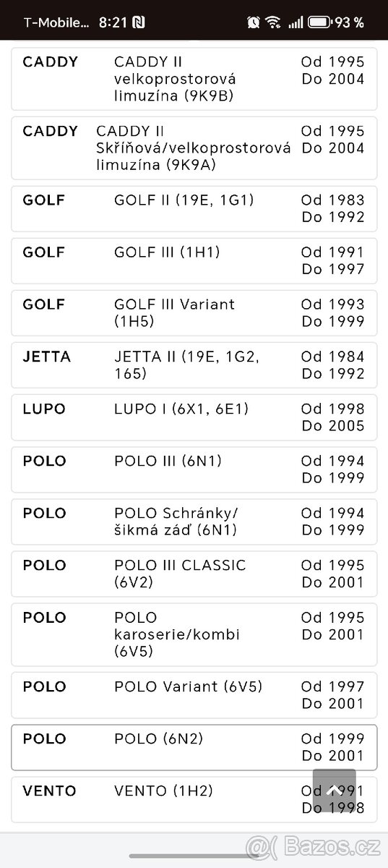
Task: Select the POLO III (6N1) entry
Action: [x=194, y=469]
